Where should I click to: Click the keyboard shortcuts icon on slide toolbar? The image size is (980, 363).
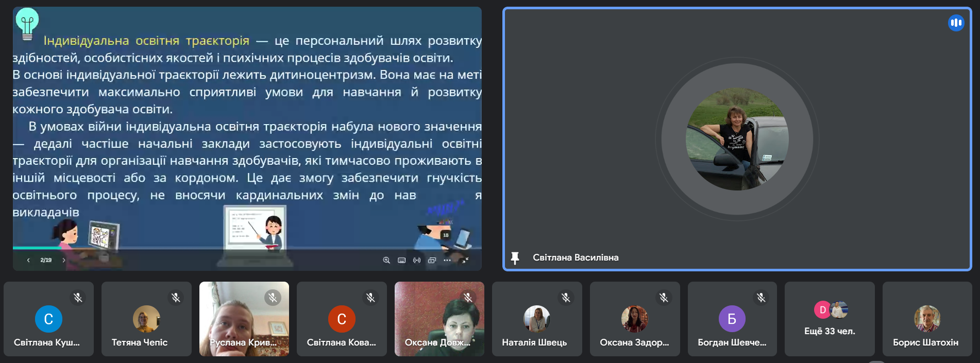(x=402, y=261)
